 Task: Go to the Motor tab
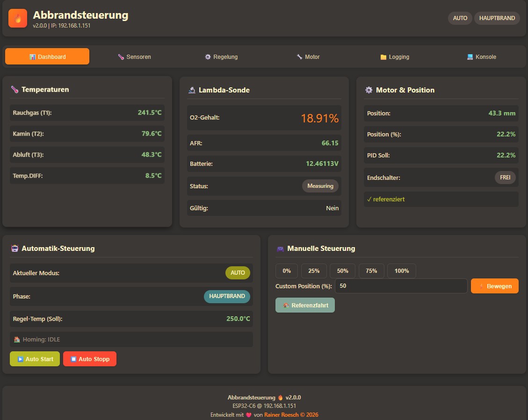click(308, 57)
